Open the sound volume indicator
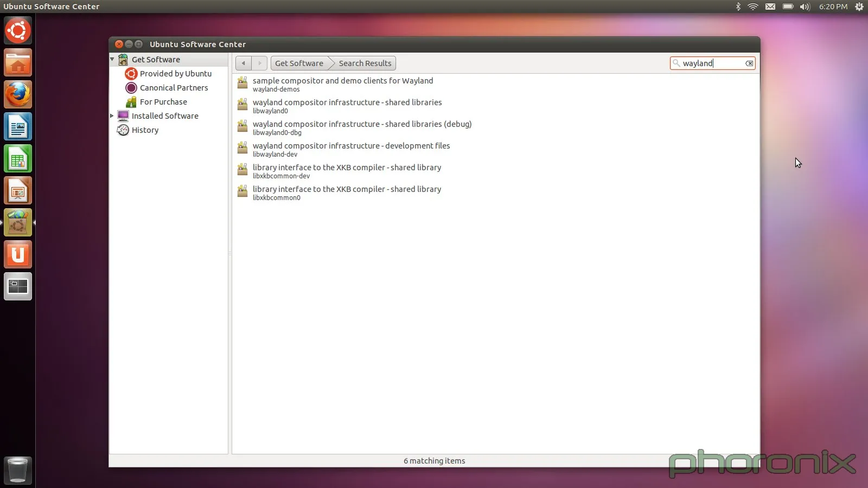 805,7
